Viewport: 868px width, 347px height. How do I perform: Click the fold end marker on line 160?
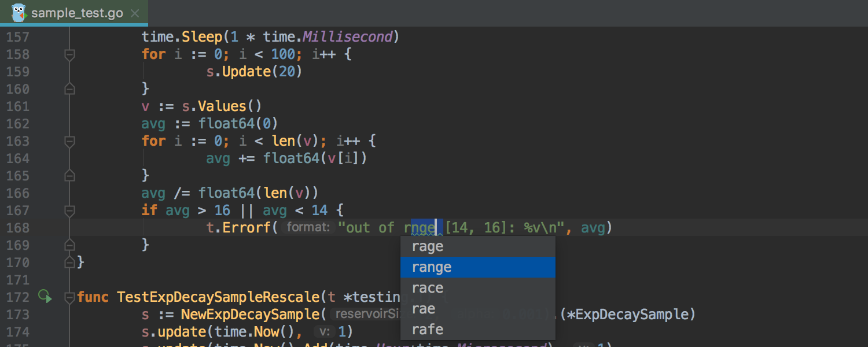69,89
